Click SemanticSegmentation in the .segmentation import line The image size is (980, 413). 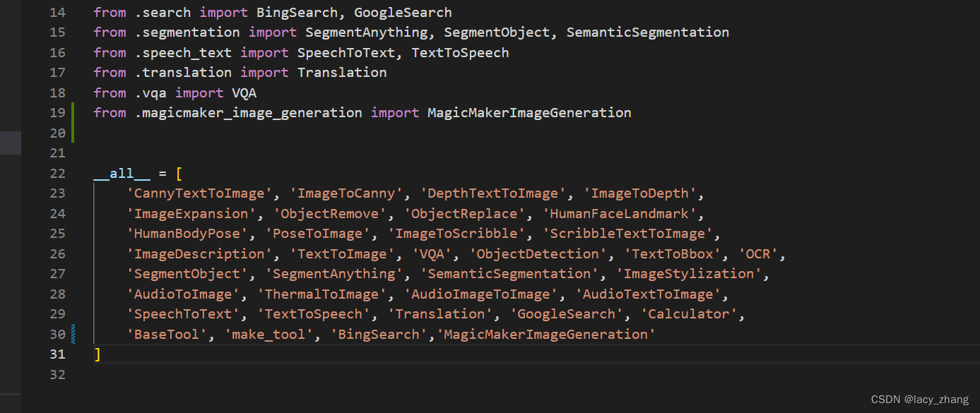click(x=648, y=32)
